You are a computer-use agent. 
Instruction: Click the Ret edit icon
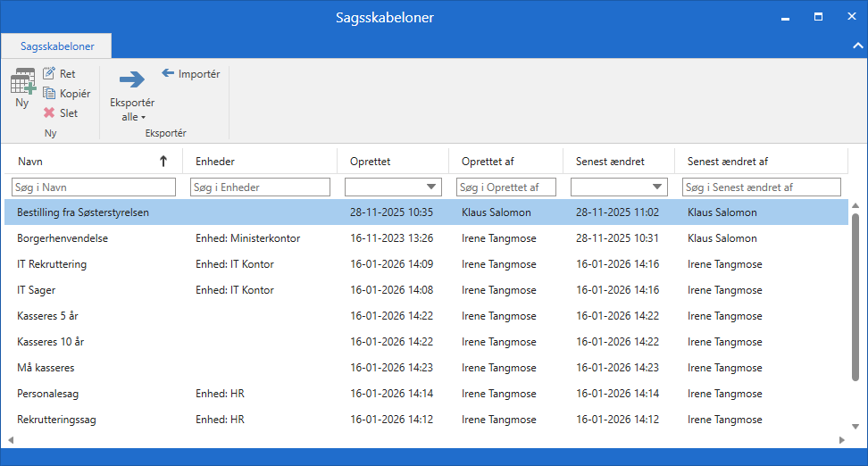coord(49,74)
